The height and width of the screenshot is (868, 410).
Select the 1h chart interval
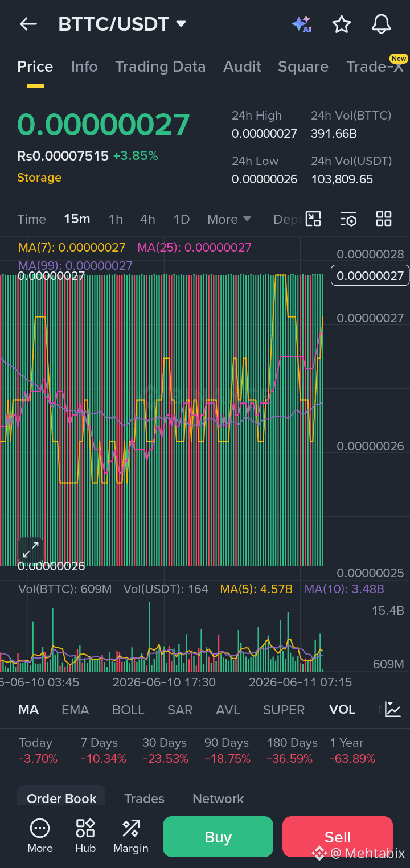pyautogui.click(x=116, y=219)
